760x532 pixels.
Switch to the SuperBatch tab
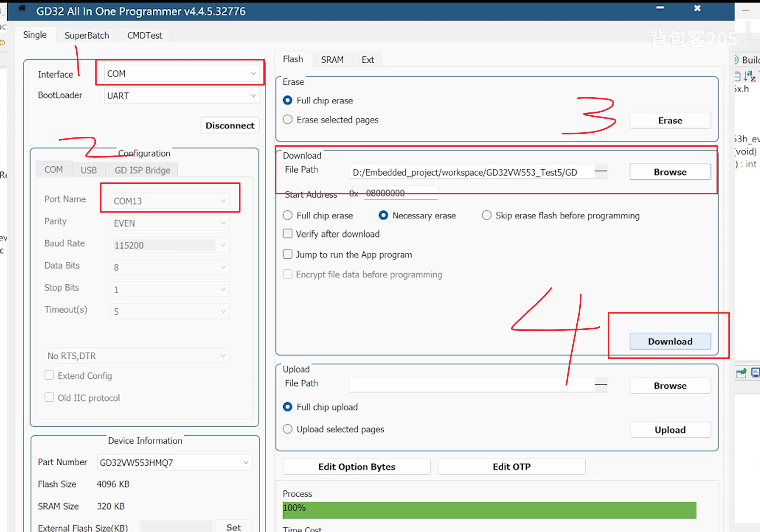[x=87, y=35]
